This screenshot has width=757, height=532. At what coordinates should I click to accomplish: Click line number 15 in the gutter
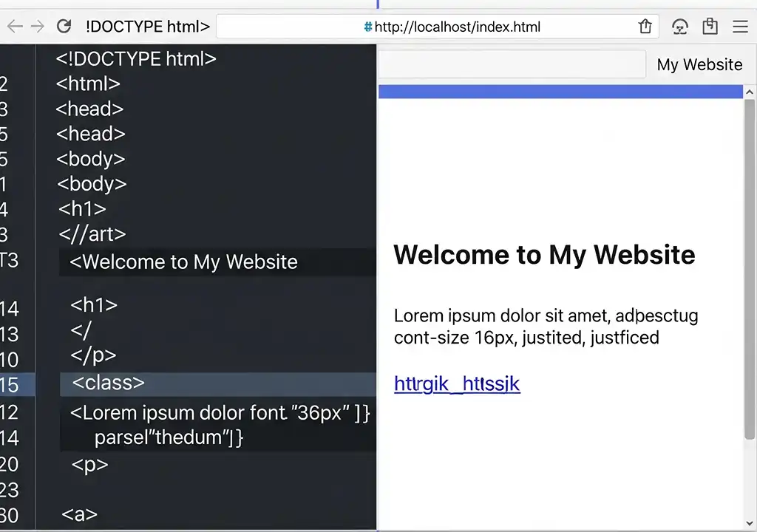pos(9,385)
